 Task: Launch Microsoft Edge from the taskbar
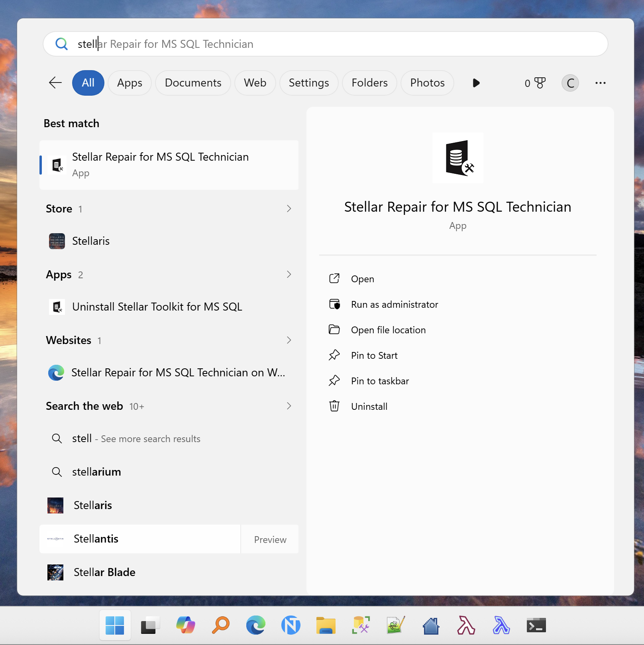point(255,625)
